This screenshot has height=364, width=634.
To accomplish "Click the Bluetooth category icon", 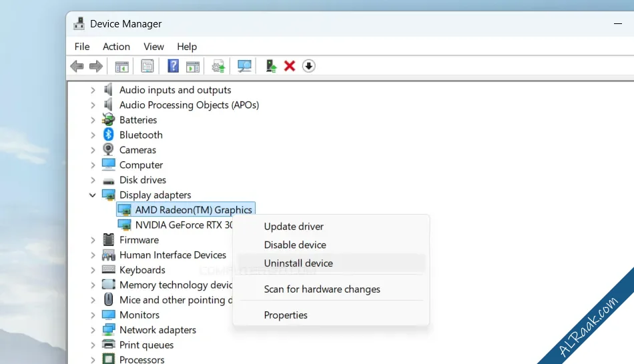I will (108, 135).
